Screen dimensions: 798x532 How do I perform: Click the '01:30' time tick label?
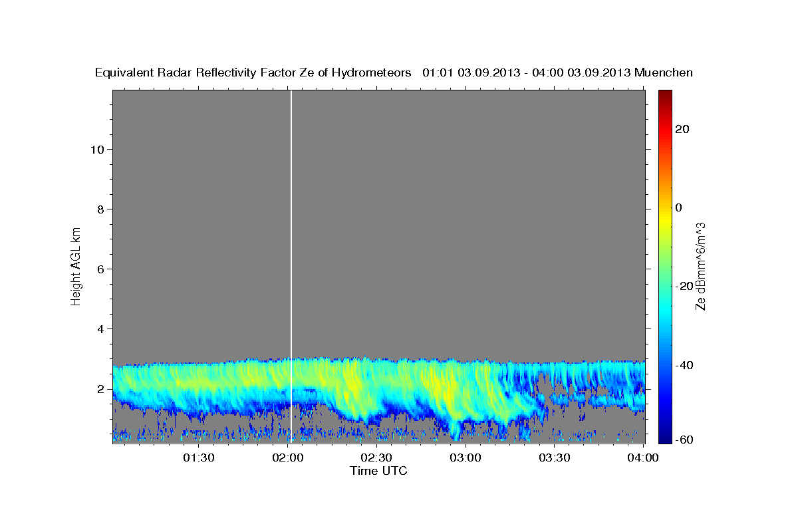[199, 458]
